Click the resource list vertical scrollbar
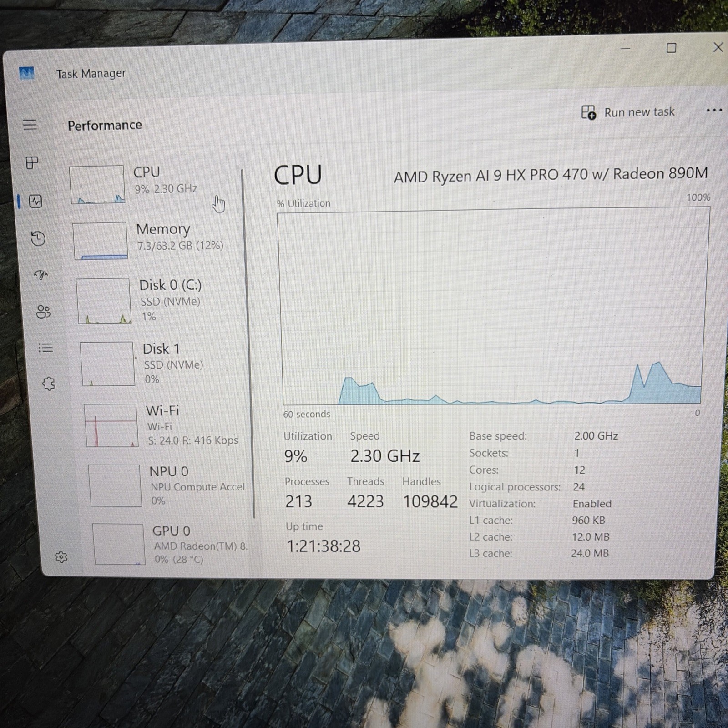 point(248,344)
